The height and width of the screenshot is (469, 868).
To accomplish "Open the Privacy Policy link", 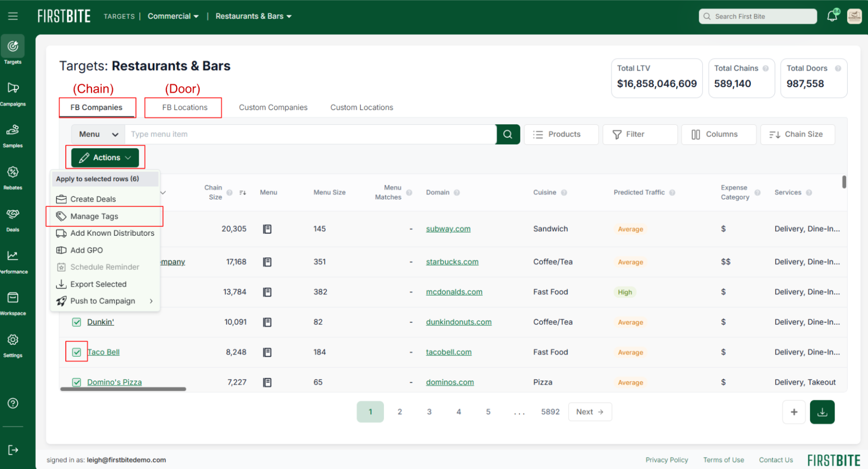I will tap(667, 460).
